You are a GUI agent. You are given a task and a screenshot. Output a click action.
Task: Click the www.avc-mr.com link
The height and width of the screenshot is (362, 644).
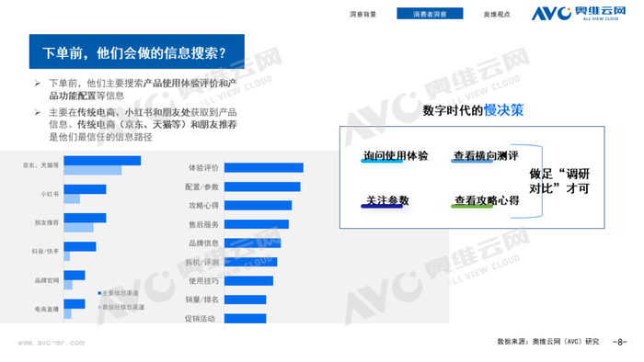coord(52,343)
